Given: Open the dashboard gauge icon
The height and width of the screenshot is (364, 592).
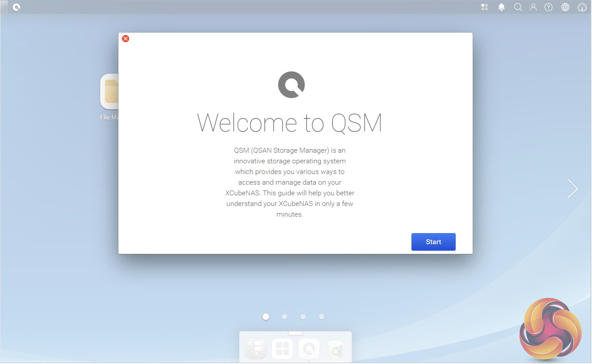Looking at the screenshot, I should pos(582,7).
